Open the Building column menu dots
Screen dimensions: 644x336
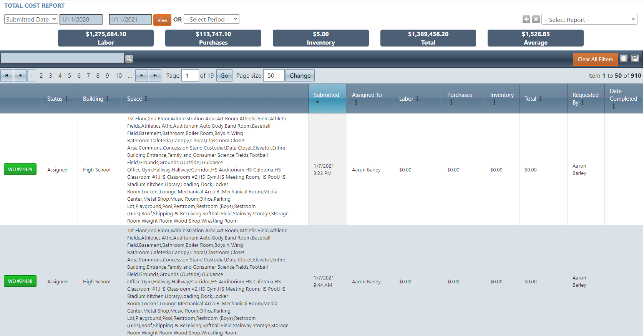tap(107, 98)
